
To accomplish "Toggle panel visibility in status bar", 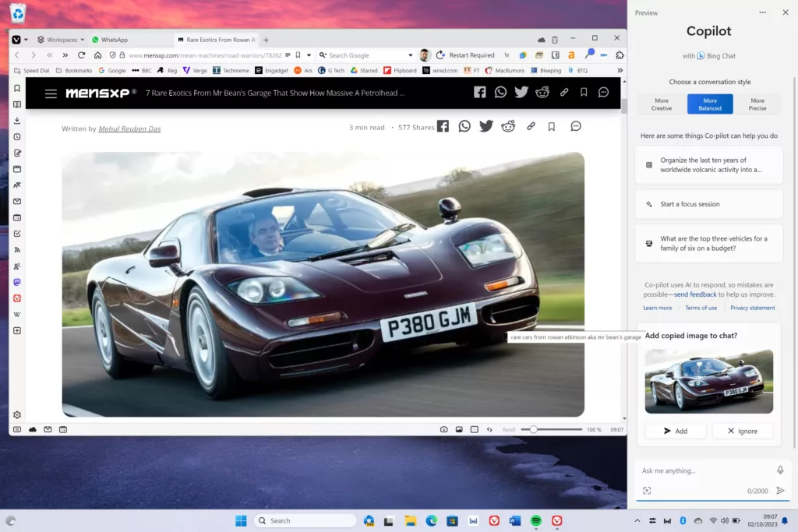I will (x=17, y=429).
